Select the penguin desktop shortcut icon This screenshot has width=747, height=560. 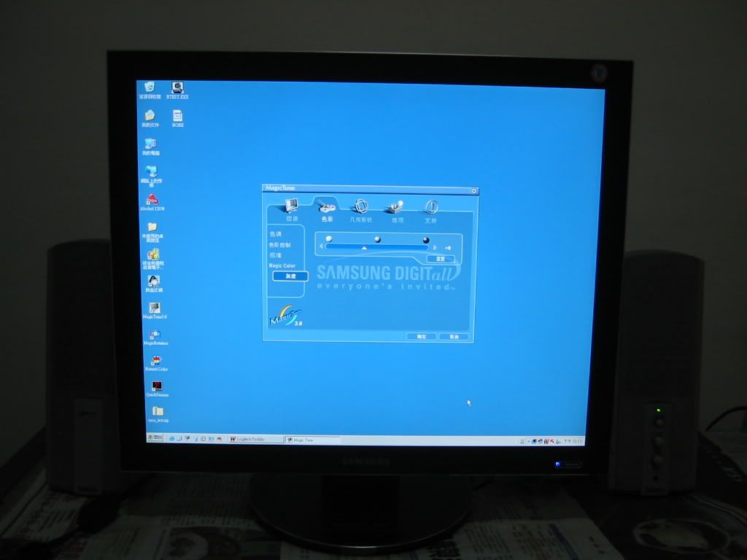pos(154,284)
